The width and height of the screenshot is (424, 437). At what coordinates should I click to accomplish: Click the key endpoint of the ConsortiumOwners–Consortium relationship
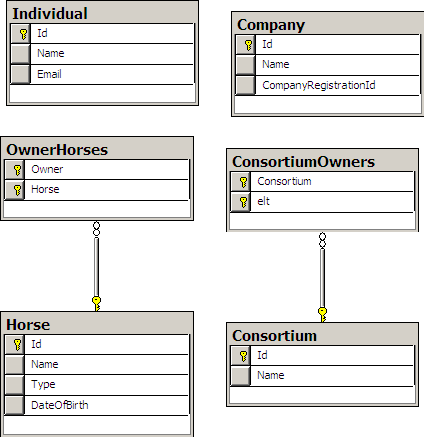322,315
